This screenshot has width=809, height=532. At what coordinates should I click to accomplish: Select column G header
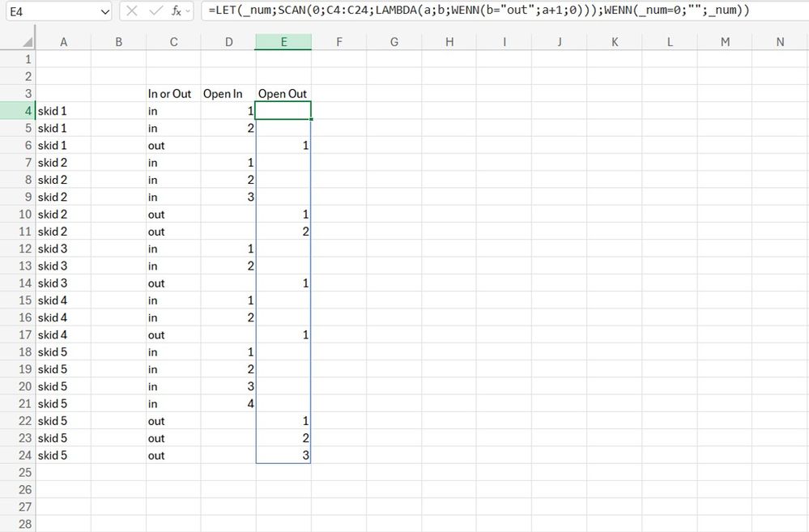394,42
